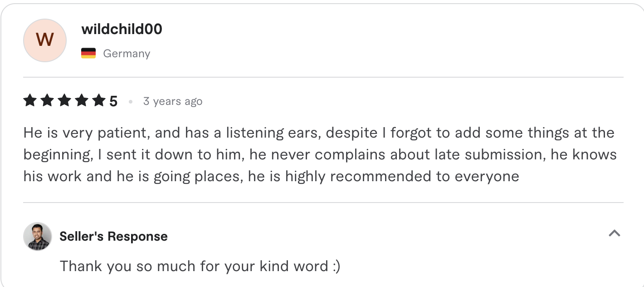Click the '3 years ago' timestamp
The height and width of the screenshot is (287, 644).
173,101
